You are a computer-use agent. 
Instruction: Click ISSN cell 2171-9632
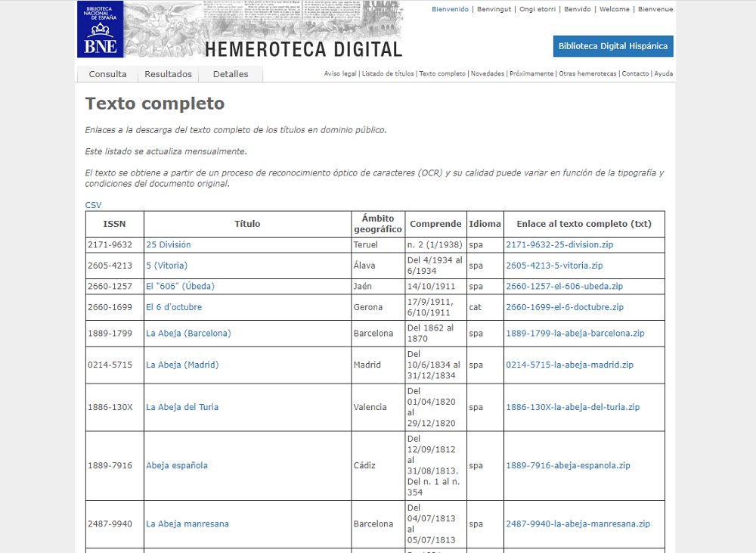115,244
